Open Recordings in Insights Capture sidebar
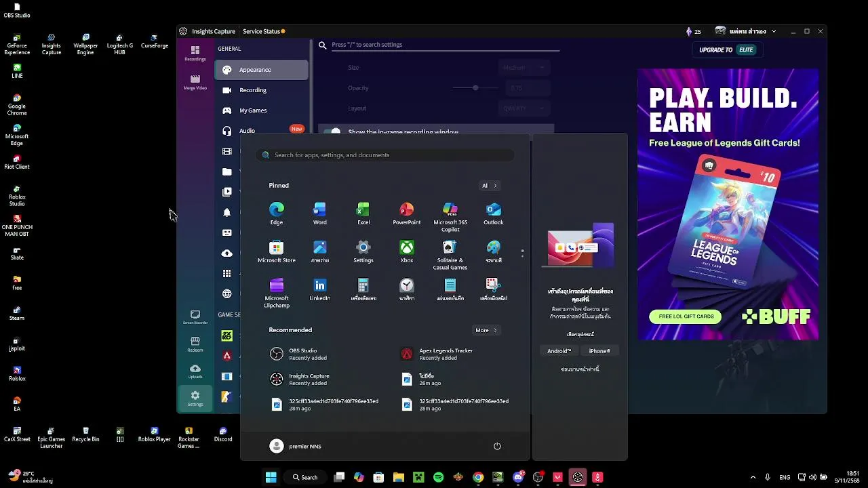The width and height of the screenshot is (868, 488). click(x=195, y=53)
